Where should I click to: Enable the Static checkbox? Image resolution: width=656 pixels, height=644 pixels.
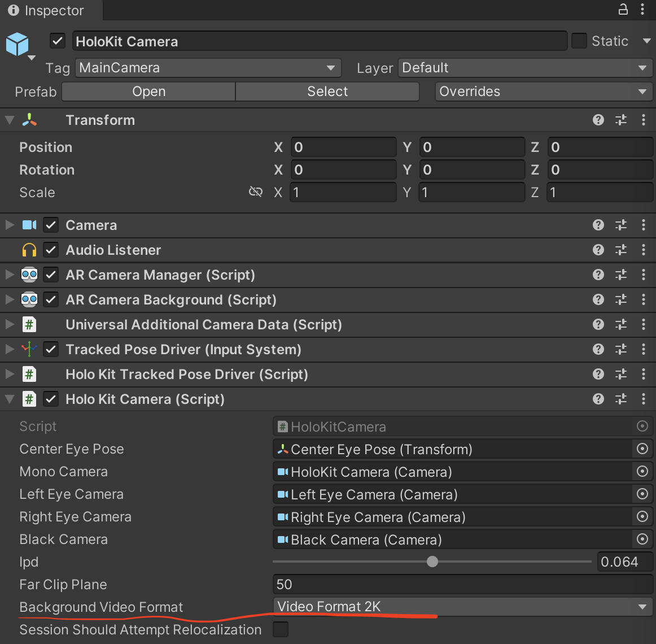point(579,41)
